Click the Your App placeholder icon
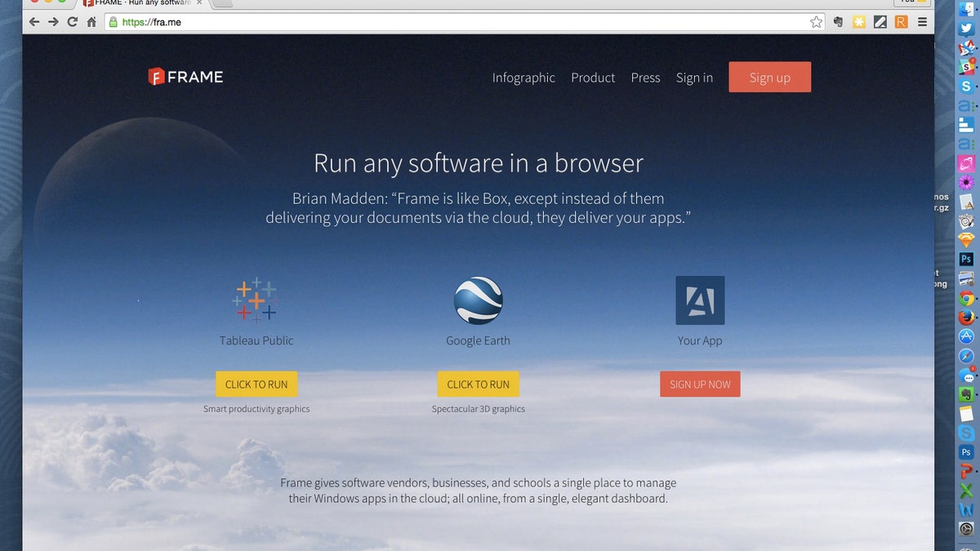 (x=700, y=300)
